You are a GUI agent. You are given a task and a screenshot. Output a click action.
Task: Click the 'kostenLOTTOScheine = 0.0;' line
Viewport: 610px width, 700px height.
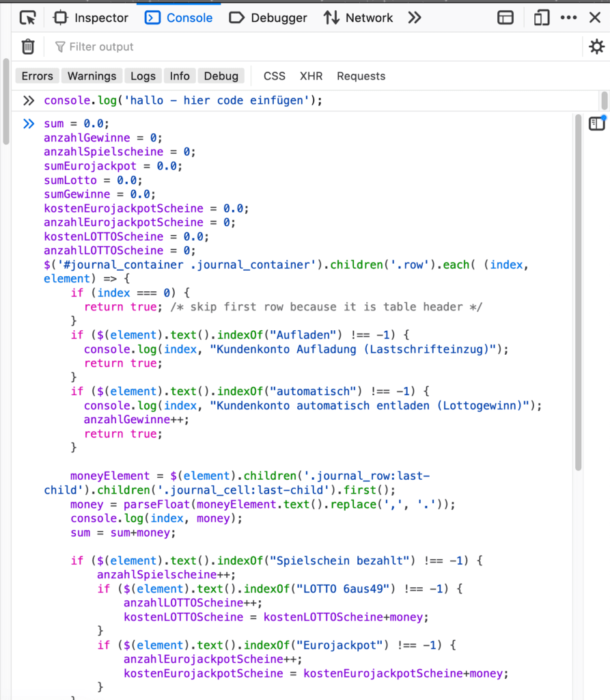pyautogui.click(x=126, y=236)
